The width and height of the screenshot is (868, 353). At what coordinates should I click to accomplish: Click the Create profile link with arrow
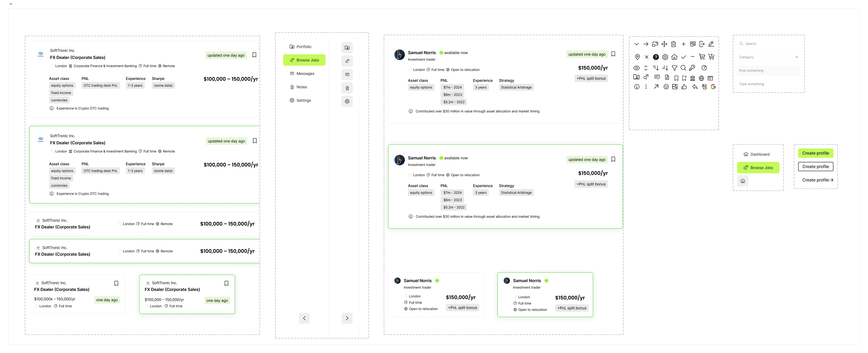pos(817,180)
